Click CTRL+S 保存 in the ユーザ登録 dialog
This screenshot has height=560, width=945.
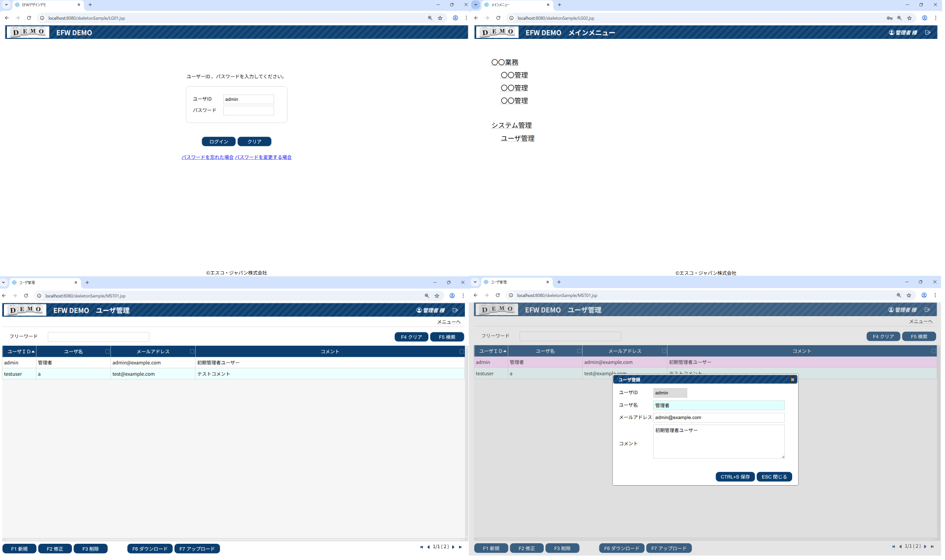[x=735, y=477]
